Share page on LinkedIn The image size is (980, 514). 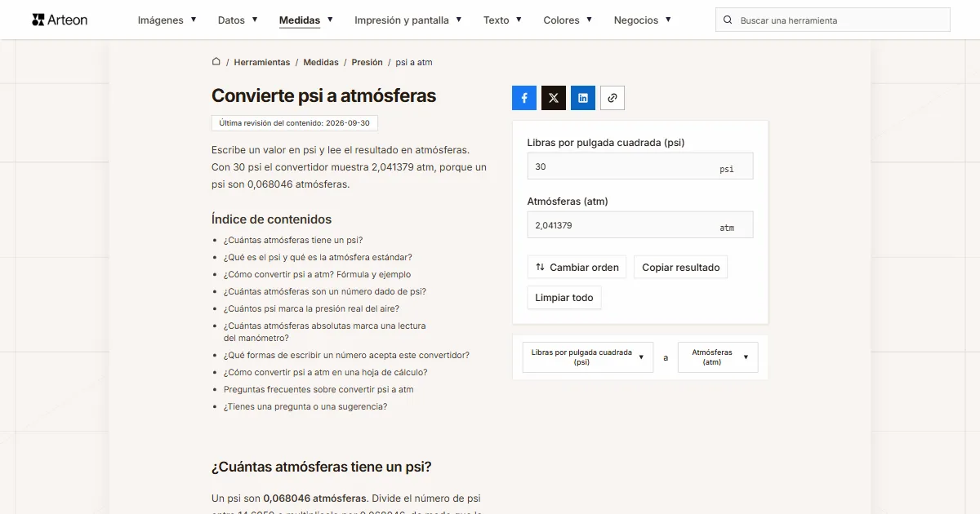pyautogui.click(x=583, y=98)
